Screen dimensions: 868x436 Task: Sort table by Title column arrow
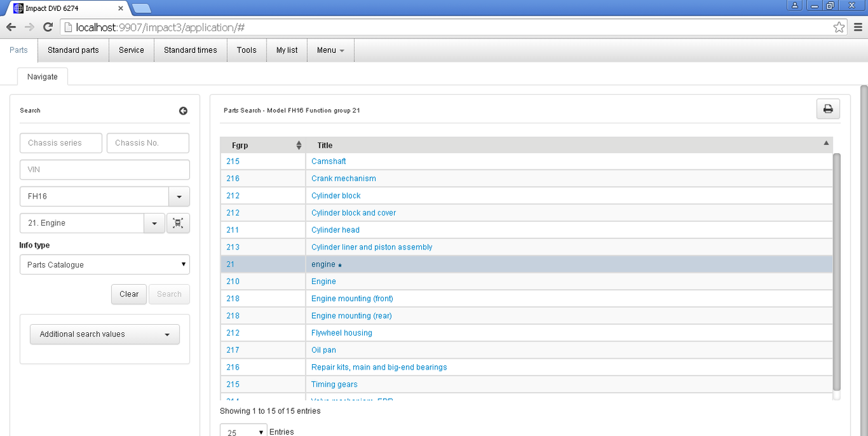pos(826,143)
